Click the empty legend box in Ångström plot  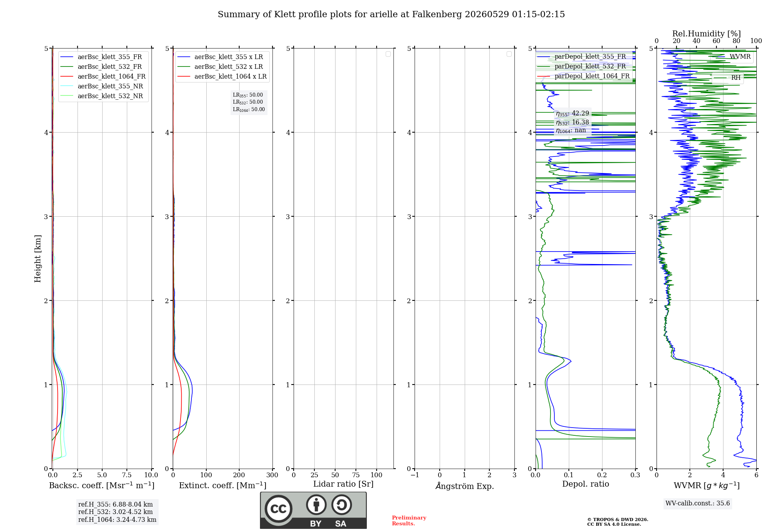[509, 54]
